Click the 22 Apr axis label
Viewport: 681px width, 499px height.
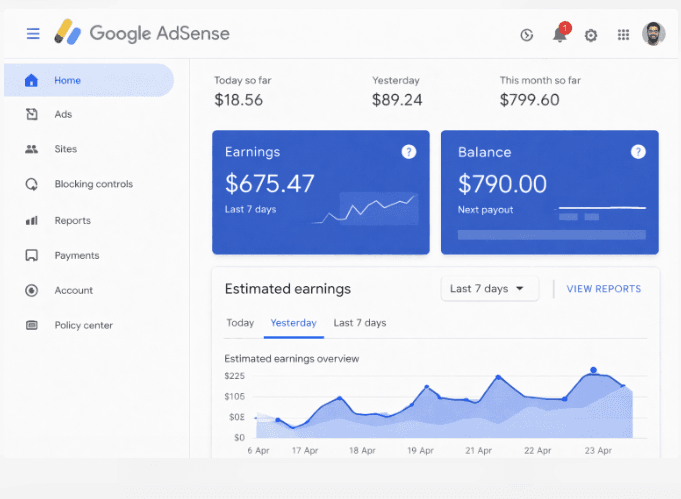(537, 450)
